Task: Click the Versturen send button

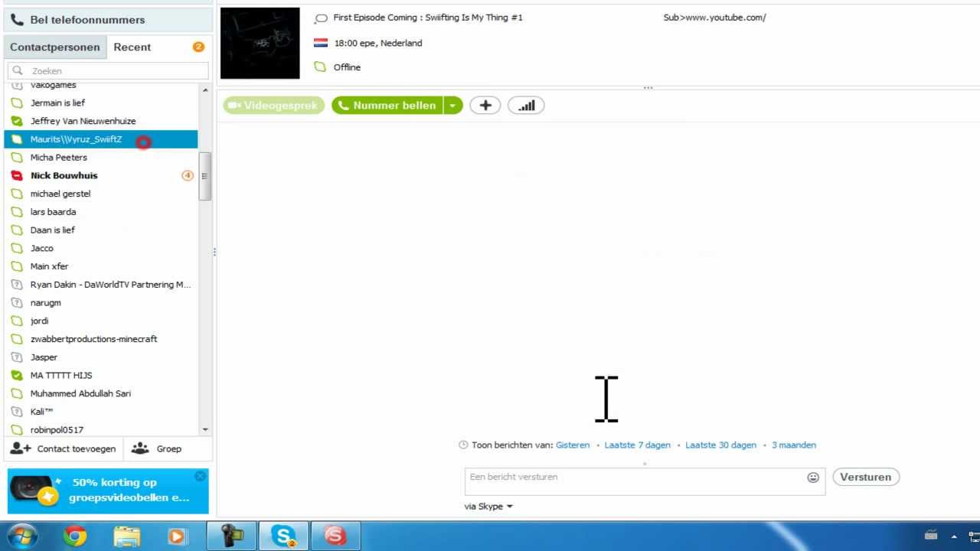Action: pyautogui.click(x=866, y=477)
